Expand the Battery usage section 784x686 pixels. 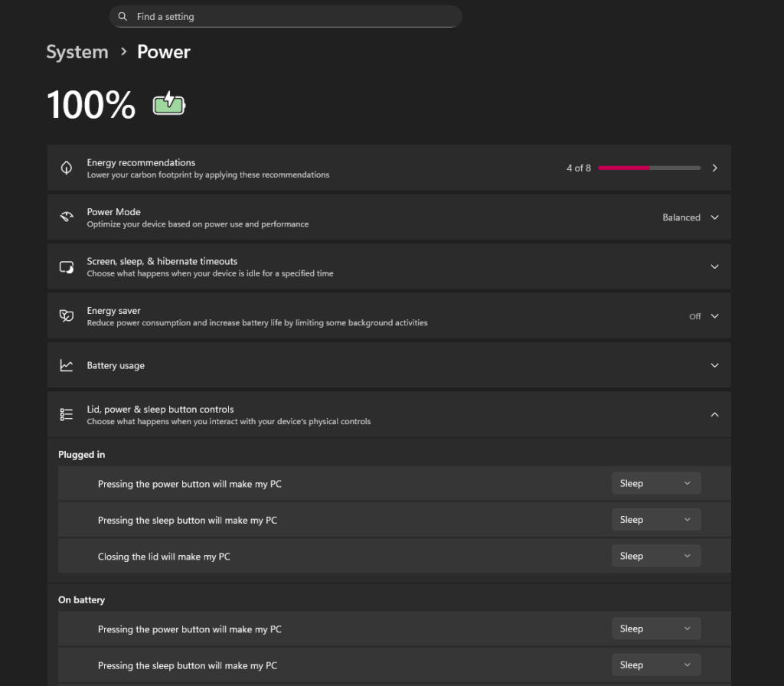click(x=714, y=366)
